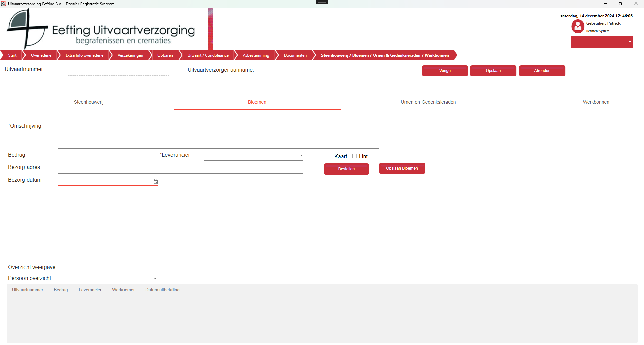Expand the red user menu dropdown

pos(630,42)
